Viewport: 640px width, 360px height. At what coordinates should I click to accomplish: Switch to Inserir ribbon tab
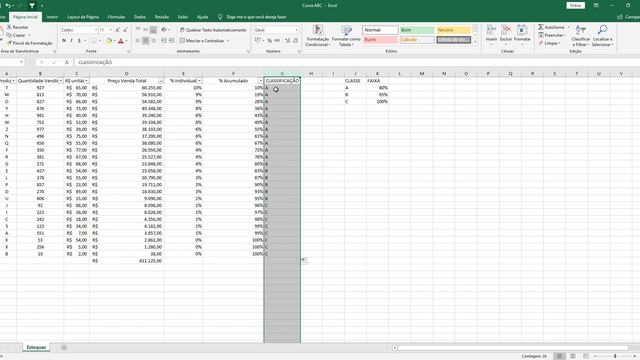pyautogui.click(x=52, y=17)
